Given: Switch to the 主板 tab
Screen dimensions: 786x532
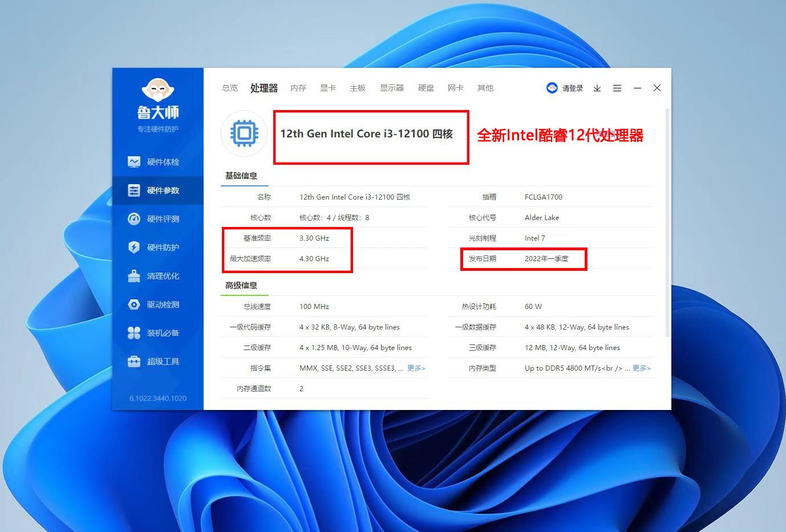Looking at the screenshot, I should pos(358,88).
